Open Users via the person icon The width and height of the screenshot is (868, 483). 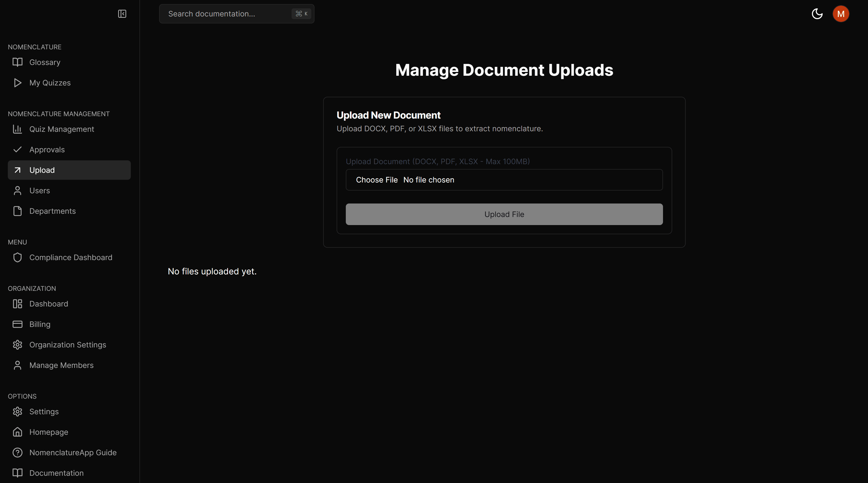pos(18,190)
